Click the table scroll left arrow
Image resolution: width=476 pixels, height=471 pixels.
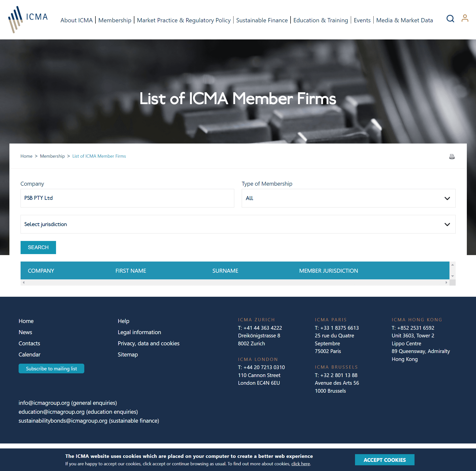coord(24,282)
